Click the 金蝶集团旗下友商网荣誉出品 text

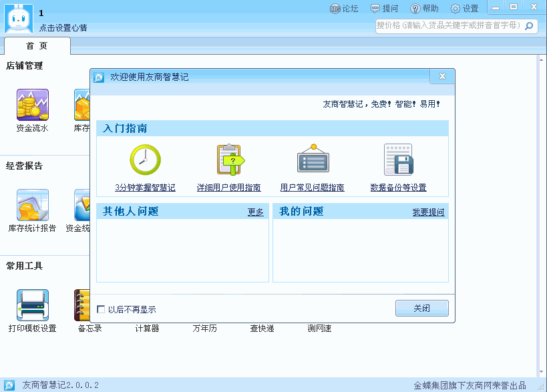(470, 385)
